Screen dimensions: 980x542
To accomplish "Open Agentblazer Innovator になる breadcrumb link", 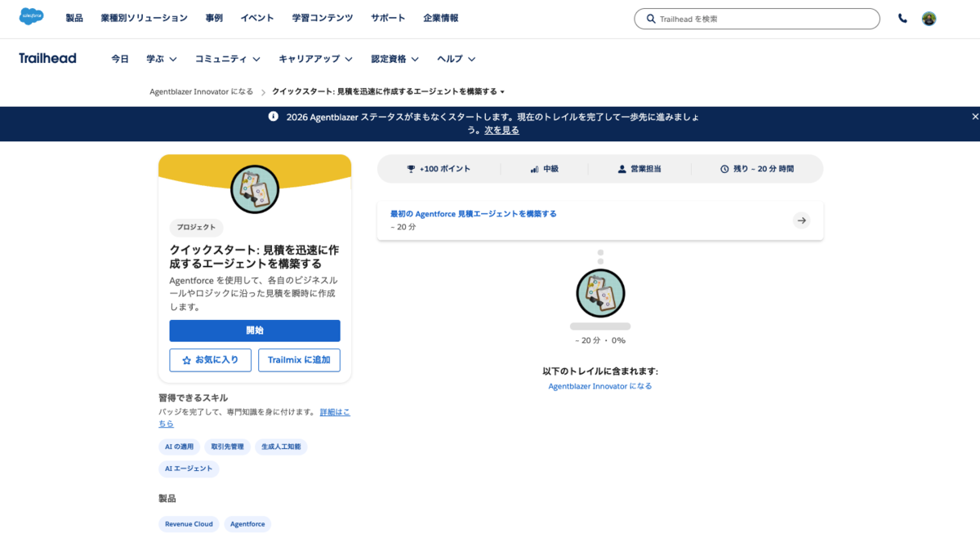I will click(x=201, y=91).
